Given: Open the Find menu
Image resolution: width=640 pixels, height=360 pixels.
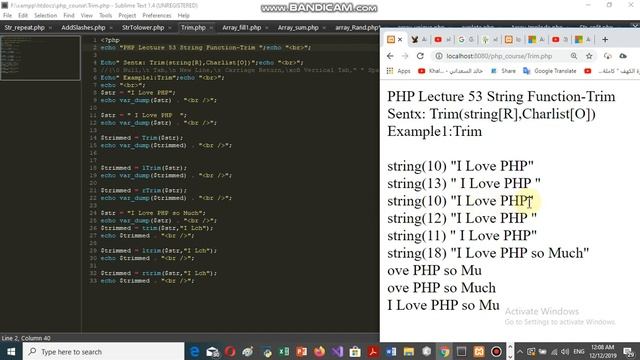Looking at the screenshot, I should tap(69, 16).
